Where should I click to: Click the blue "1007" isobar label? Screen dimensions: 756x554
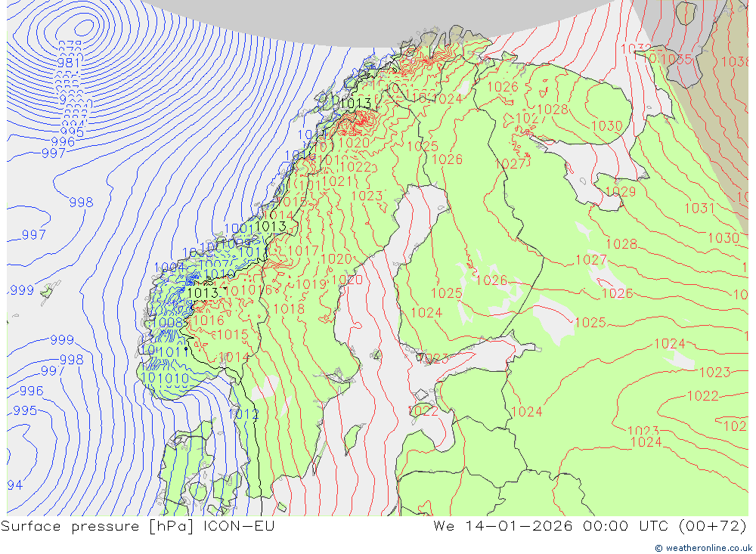click(214, 264)
